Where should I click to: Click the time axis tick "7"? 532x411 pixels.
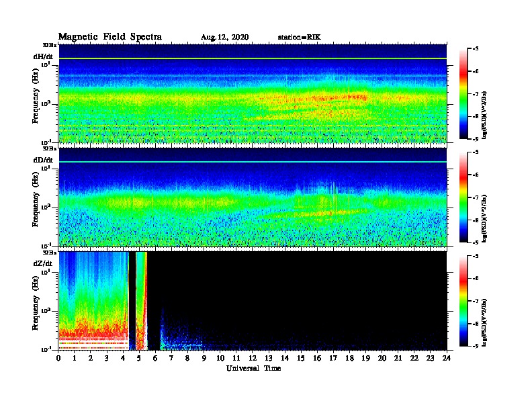[x=172, y=359]
